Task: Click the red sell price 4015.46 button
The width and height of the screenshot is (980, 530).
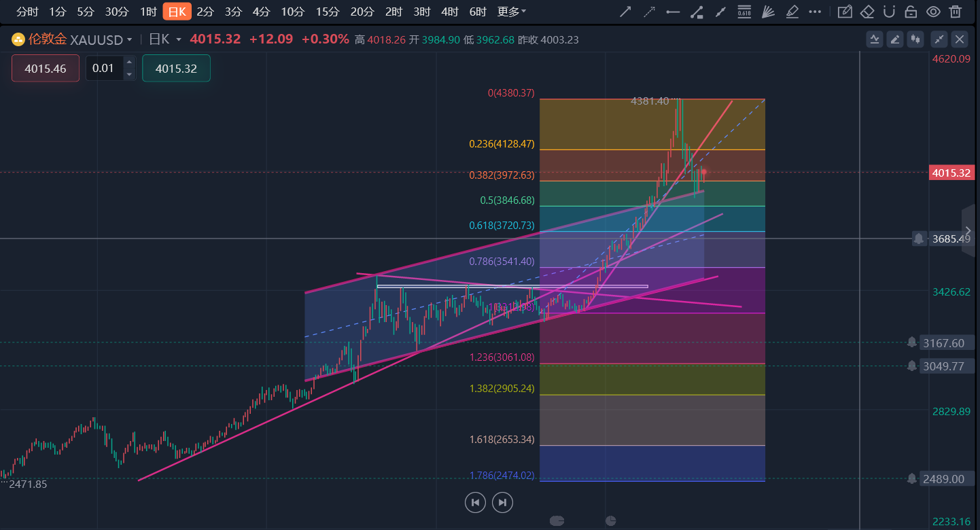Action: (45, 69)
